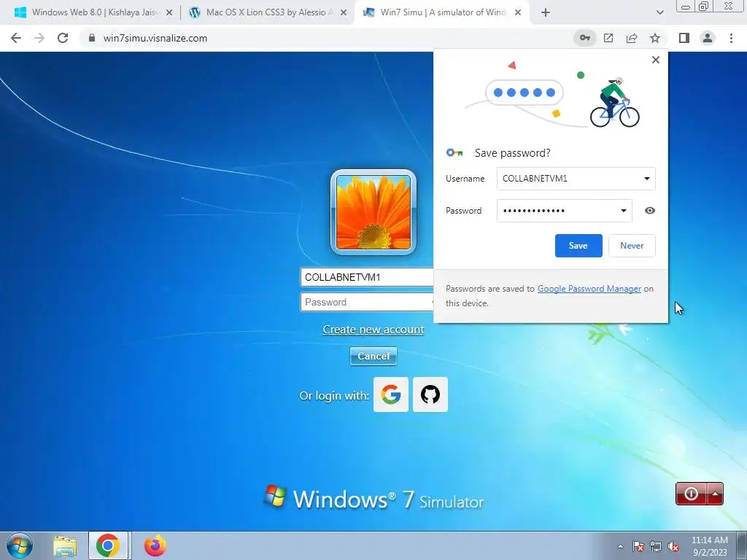The image size is (747, 560).
Task: Show hidden system tray icons
Action: pyautogui.click(x=620, y=547)
